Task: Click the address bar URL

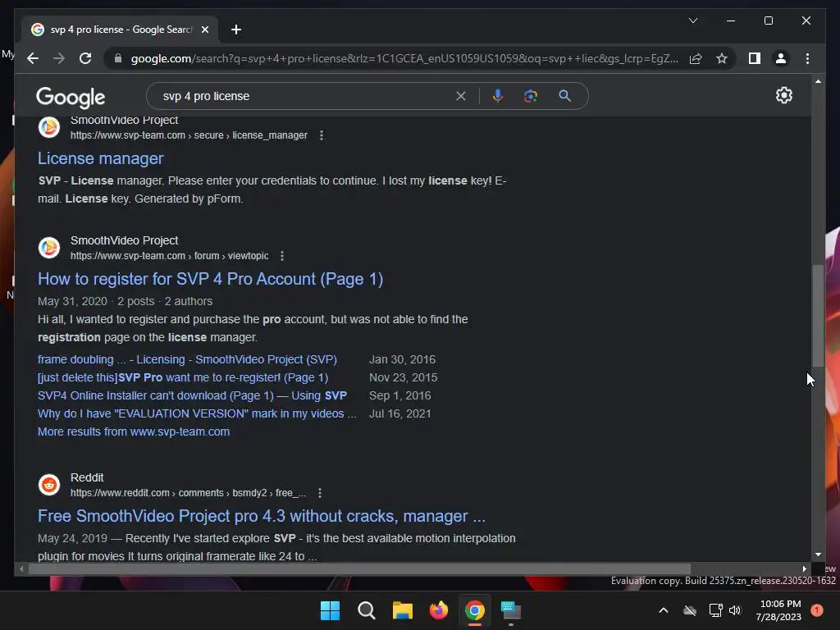Action: pos(404,58)
